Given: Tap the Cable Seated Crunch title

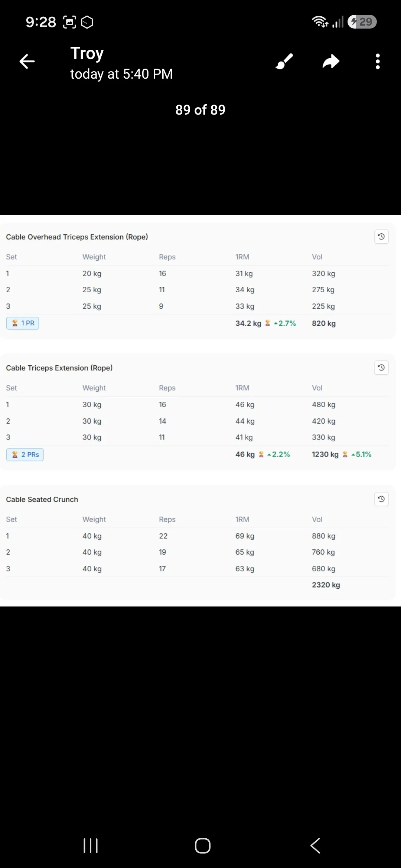Looking at the screenshot, I should coord(42,499).
